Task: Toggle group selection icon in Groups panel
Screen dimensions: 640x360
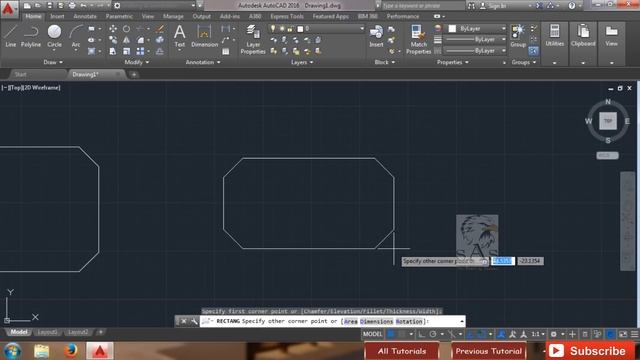Action: (x=533, y=51)
